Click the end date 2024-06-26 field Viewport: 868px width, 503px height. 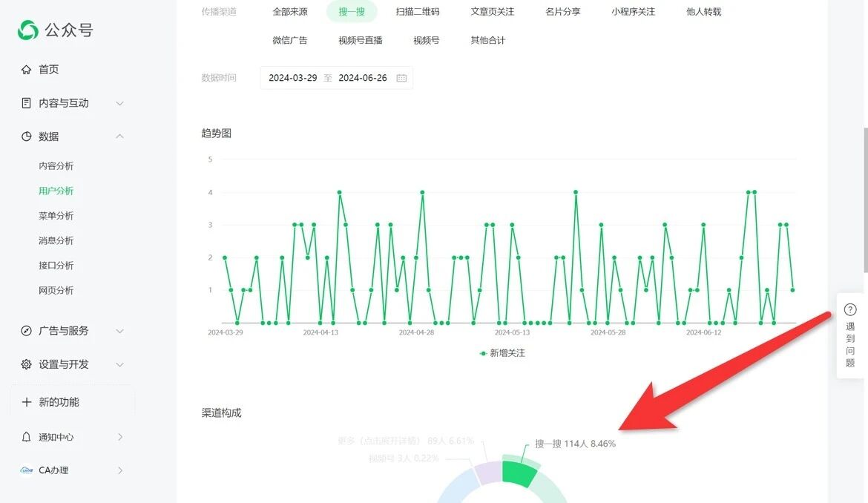coord(363,78)
